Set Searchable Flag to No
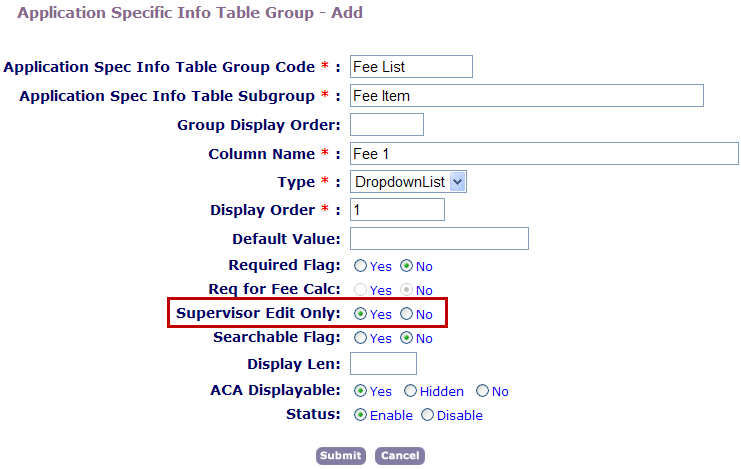This screenshot has height=469, width=741. click(406, 338)
